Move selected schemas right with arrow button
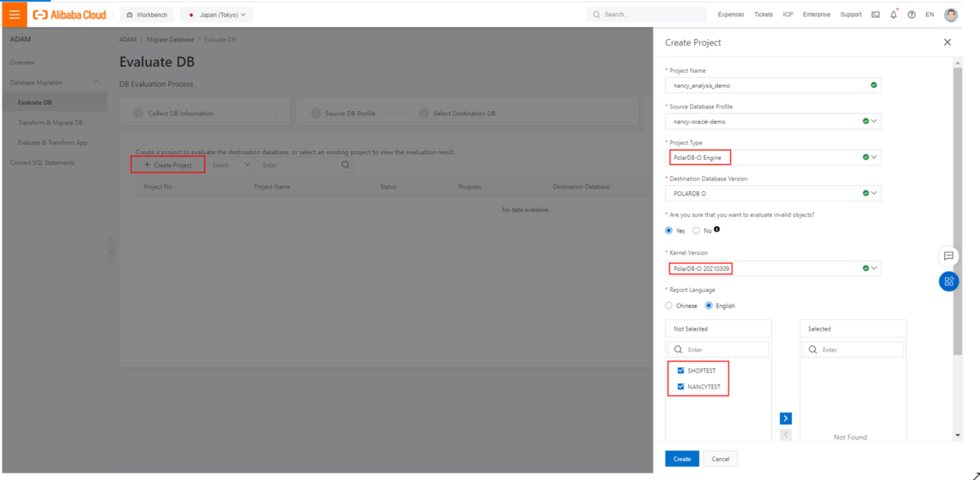980x480 pixels. [x=786, y=419]
